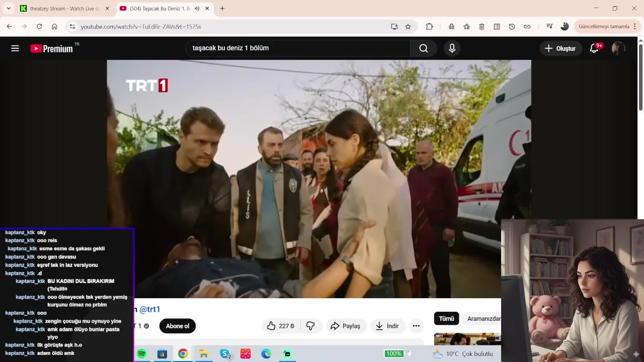This screenshot has height=362, width=644.
Task: Open Spotify from the taskbar
Action: (141, 354)
